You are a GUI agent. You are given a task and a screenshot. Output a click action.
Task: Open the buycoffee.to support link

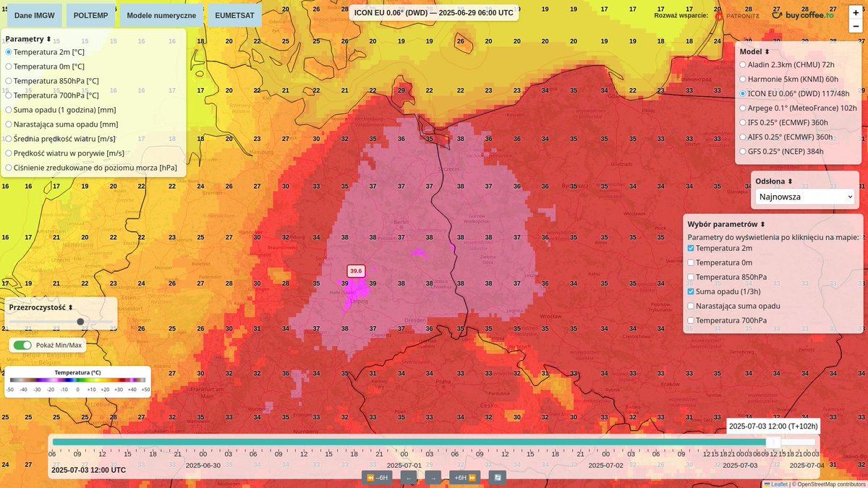803,14
